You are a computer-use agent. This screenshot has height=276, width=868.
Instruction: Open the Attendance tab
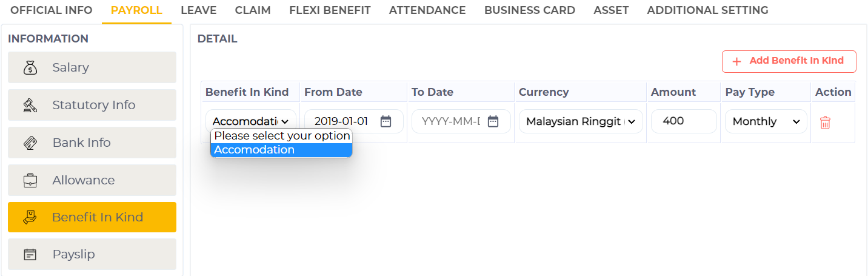tap(427, 10)
